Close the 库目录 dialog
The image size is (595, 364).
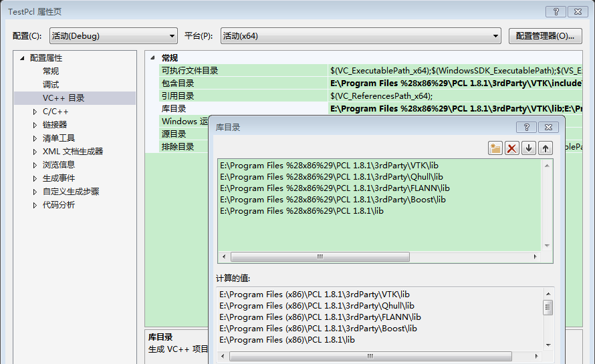pyautogui.click(x=548, y=128)
